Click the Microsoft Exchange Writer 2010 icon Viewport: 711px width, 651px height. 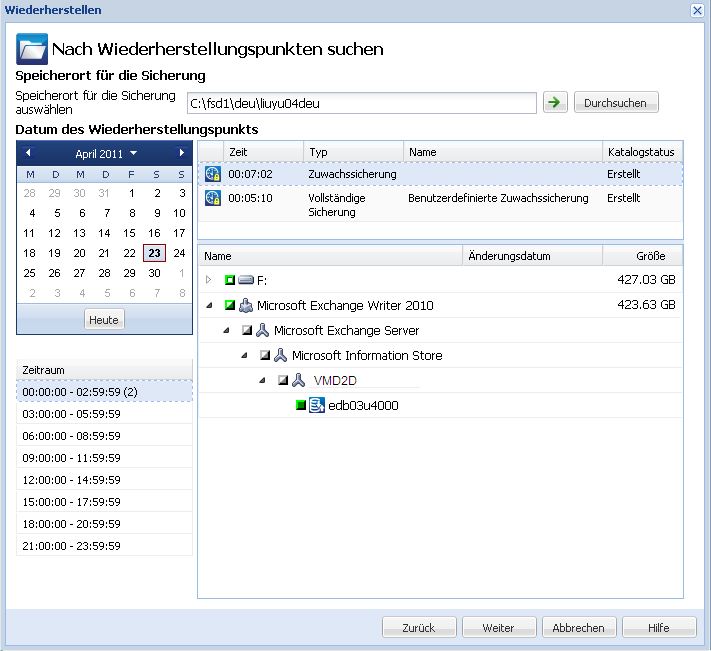(x=245, y=305)
